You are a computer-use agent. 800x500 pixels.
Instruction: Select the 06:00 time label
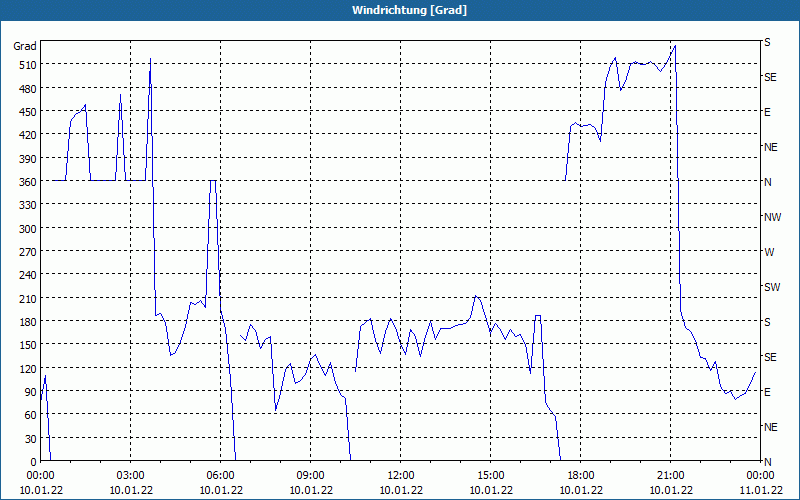click(220, 476)
